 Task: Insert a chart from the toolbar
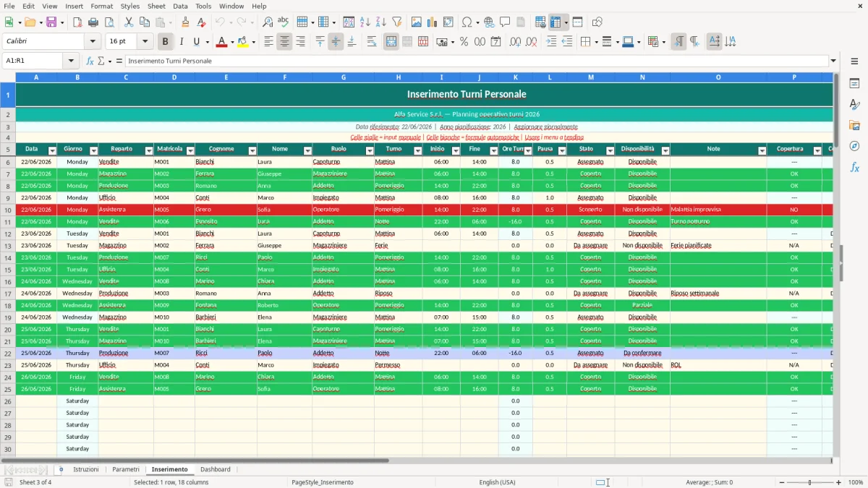point(433,22)
